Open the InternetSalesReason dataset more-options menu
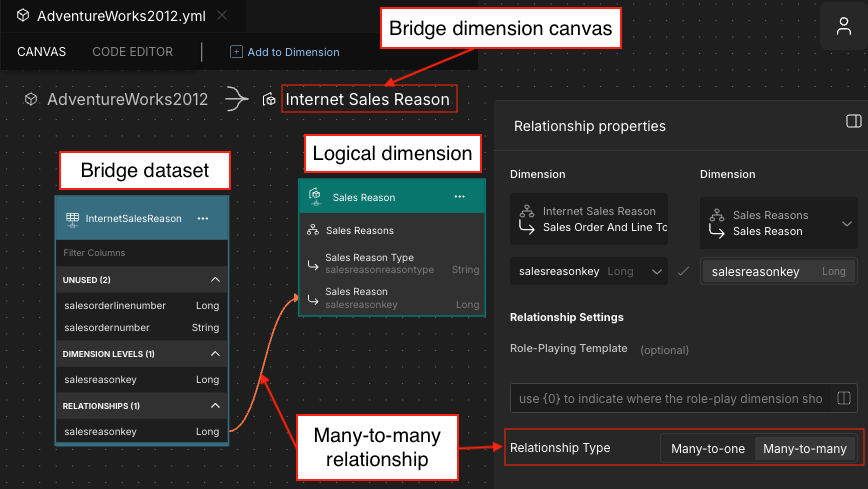Image resolution: width=868 pixels, height=489 pixels. (203, 218)
